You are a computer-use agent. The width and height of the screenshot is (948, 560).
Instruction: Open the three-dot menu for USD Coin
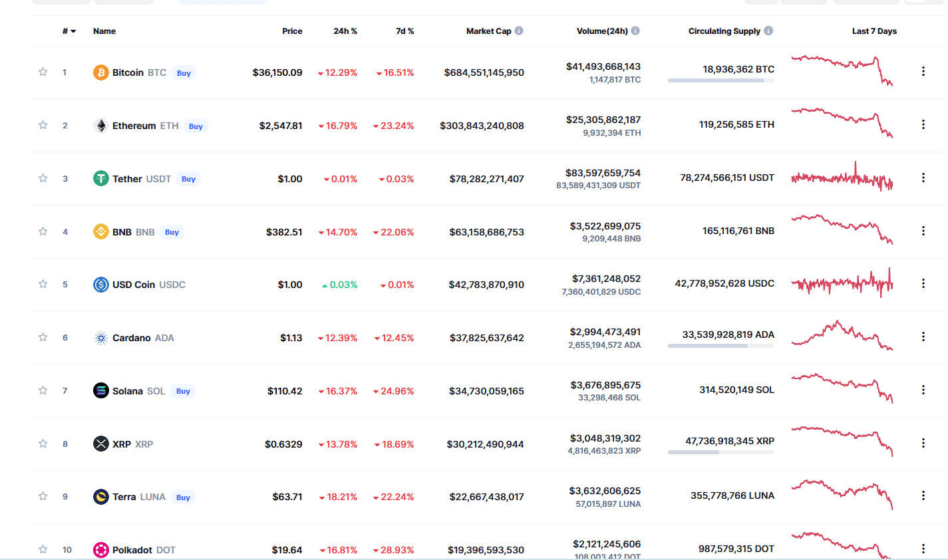click(923, 283)
